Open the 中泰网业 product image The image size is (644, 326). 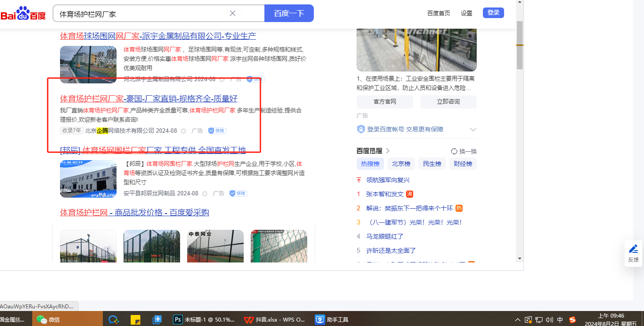(x=215, y=246)
